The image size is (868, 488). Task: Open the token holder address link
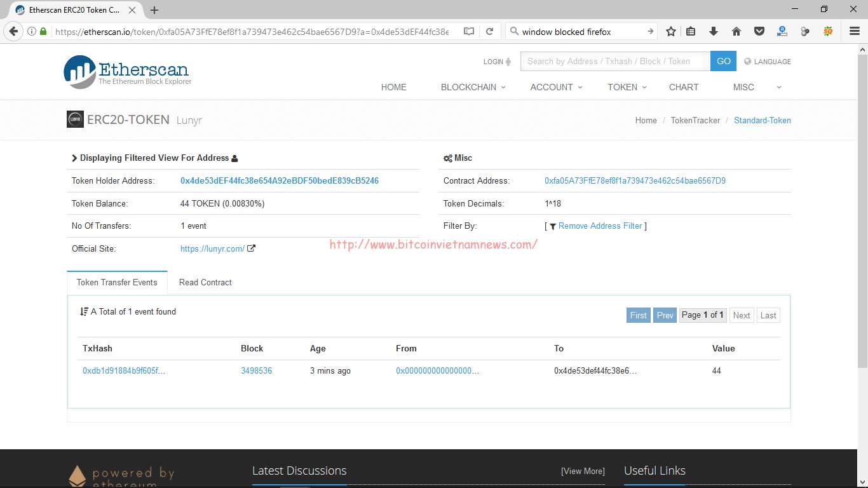click(280, 181)
